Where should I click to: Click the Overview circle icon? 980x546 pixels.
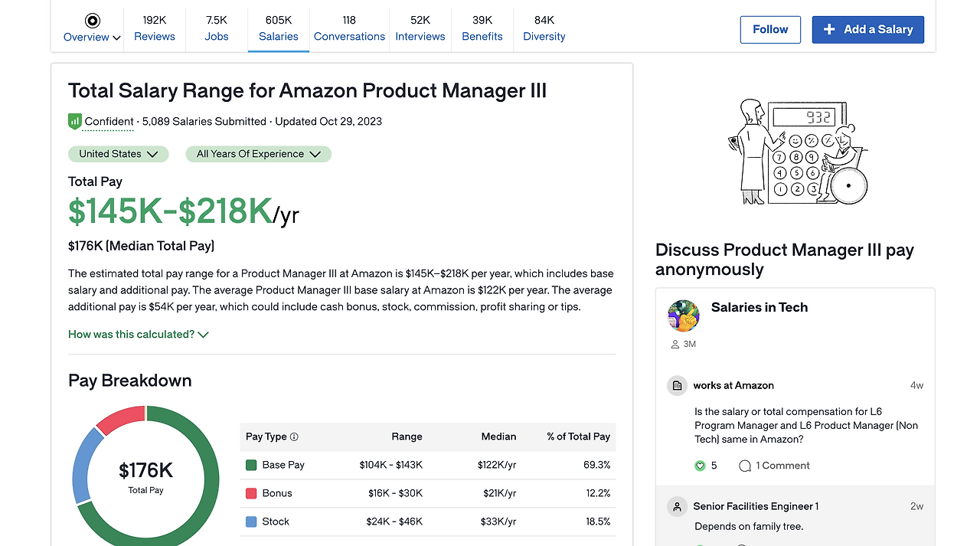[93, 21]
